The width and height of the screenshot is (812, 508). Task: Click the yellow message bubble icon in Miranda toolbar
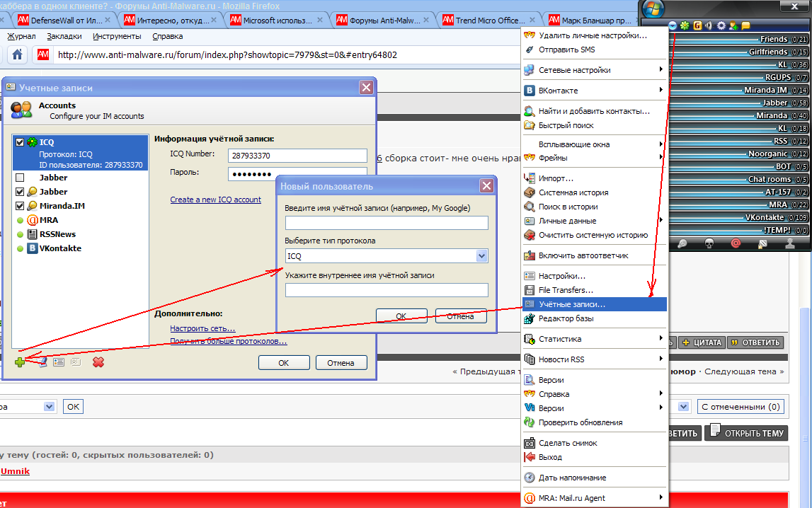745,25
